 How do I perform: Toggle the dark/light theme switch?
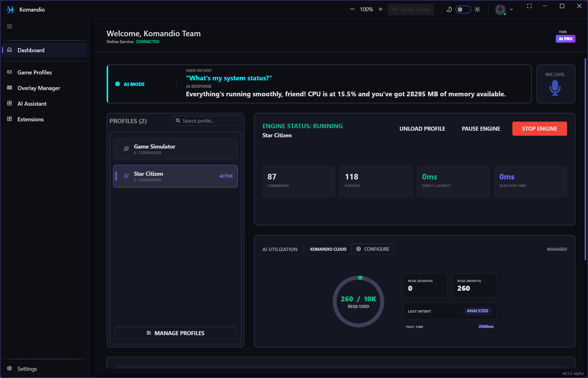click(x=463, y=9)
